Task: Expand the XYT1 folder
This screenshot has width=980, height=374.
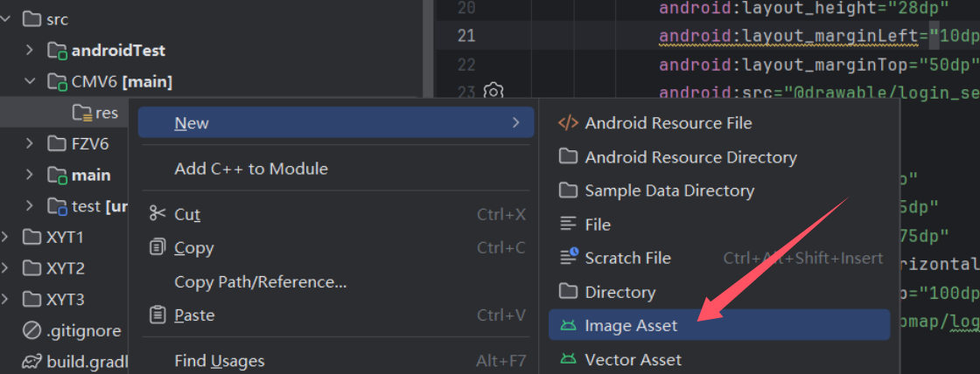Action: [x=7, y=237]
